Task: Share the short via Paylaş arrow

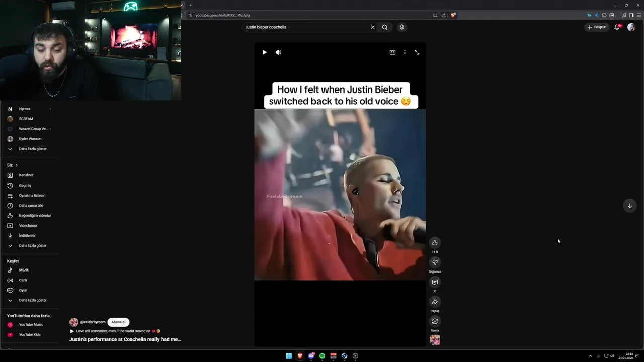Action: (x=435, y=302)
